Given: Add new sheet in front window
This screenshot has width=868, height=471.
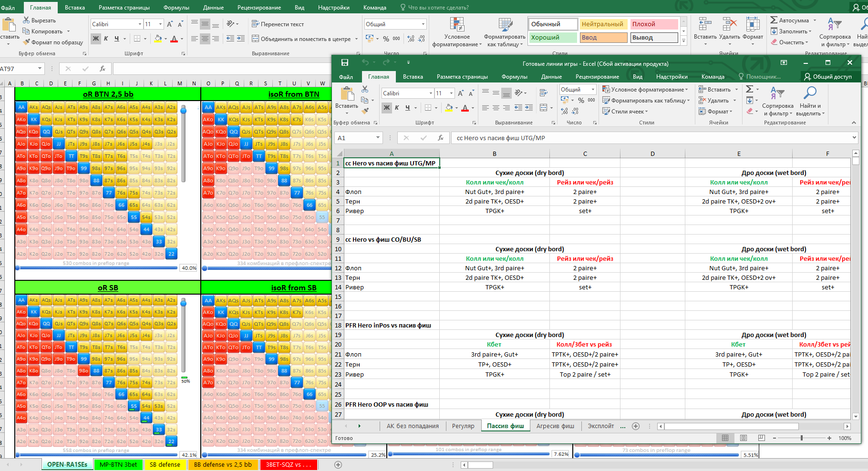Looking at the screenshot, I should 636,426.
